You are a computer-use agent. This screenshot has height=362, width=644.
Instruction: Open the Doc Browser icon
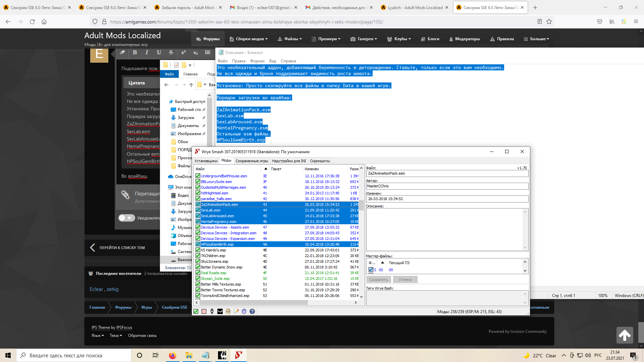(x=228, y=311)
